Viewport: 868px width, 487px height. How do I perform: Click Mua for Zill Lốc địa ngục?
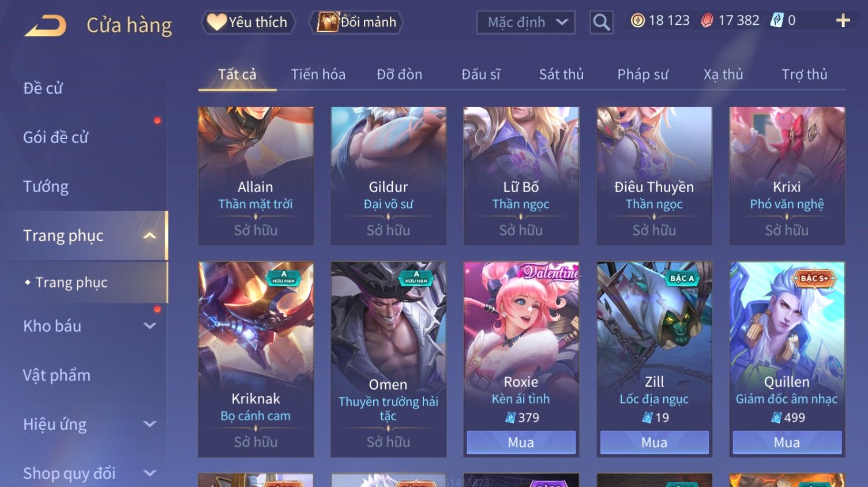tap(654, 443)
